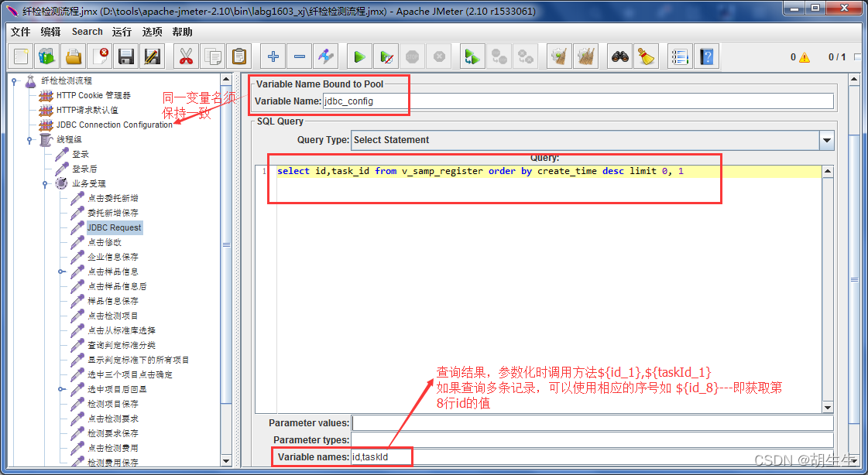
Task: Open the 运行 menu
Action: pos(122,32)
